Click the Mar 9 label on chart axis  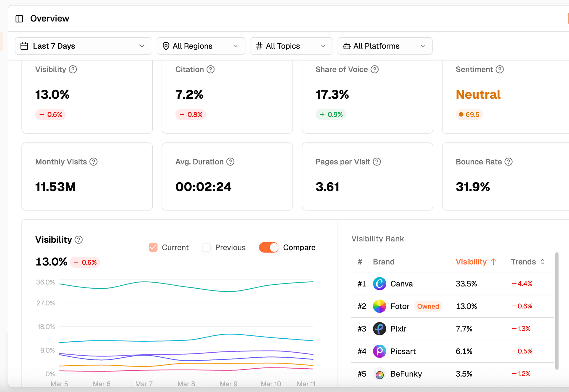coord(228,384)
